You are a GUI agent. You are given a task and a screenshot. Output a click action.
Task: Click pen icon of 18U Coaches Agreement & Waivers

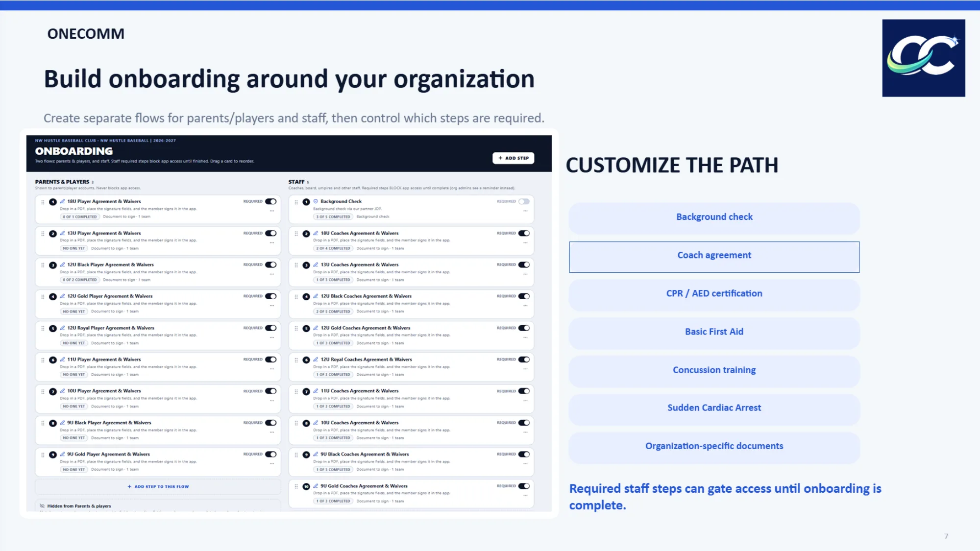click(x=316, y=233)
